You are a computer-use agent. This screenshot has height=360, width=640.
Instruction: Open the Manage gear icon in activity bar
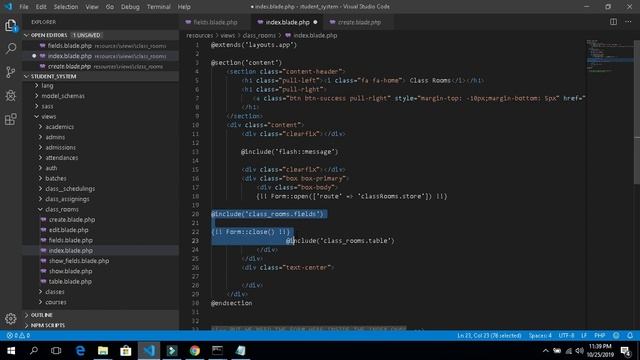(x=11, y=318)
